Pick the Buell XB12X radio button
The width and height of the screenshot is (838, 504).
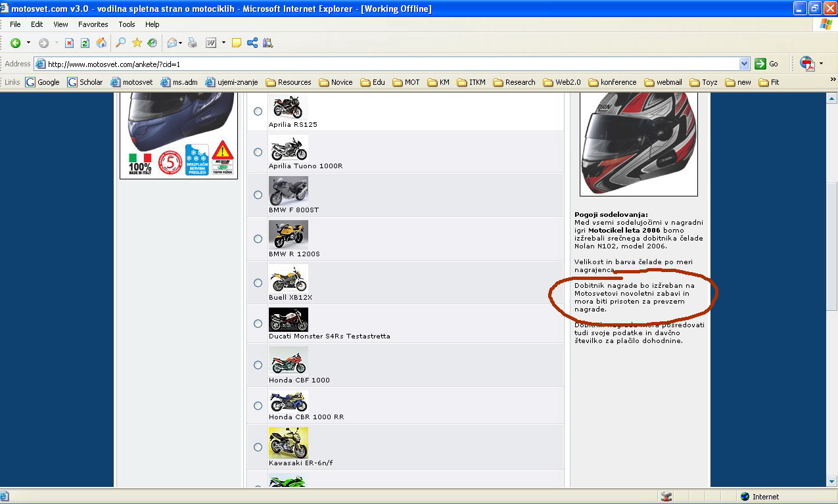pyautogui.click(x=258, y=283)
